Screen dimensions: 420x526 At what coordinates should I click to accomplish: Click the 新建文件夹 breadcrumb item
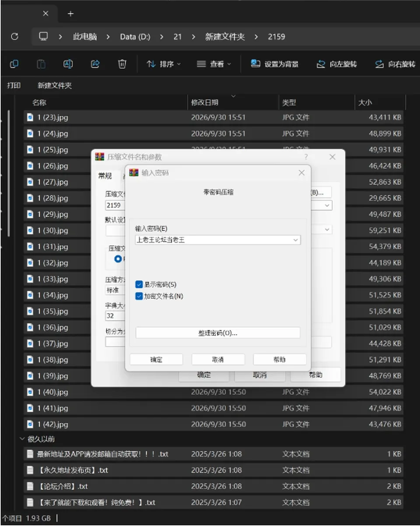click(225, 37)
